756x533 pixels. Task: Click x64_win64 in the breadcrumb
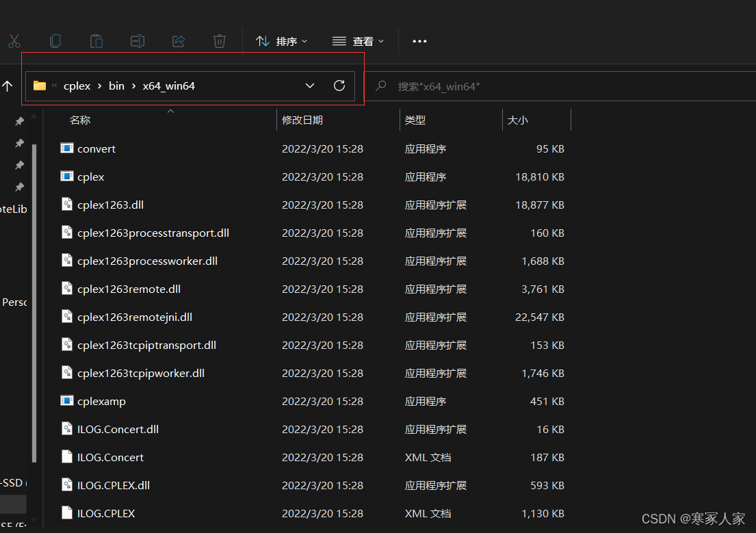pos(169,86)
